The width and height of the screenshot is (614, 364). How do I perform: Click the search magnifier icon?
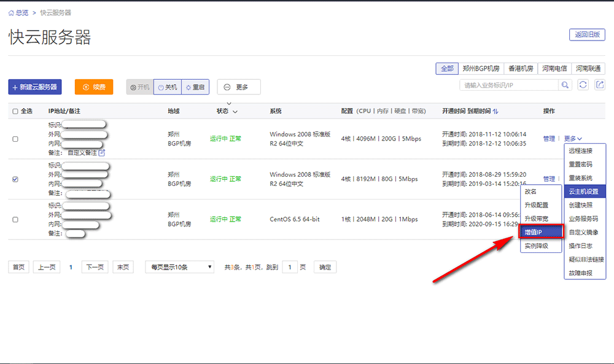click(x=564, y=85)
